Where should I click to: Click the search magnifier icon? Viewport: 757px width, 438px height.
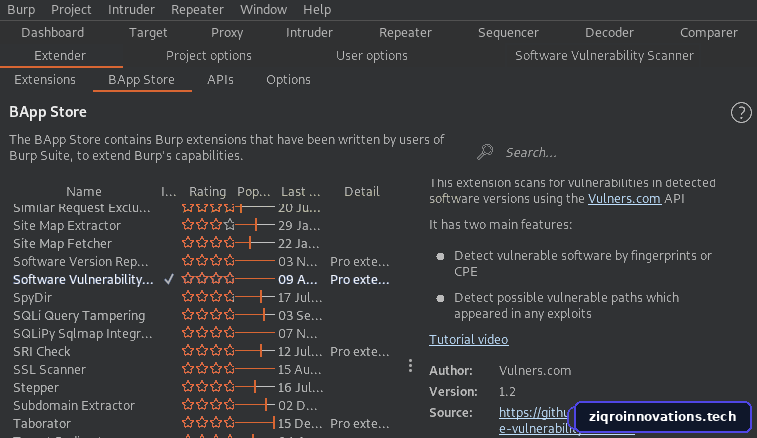[485, 152]
